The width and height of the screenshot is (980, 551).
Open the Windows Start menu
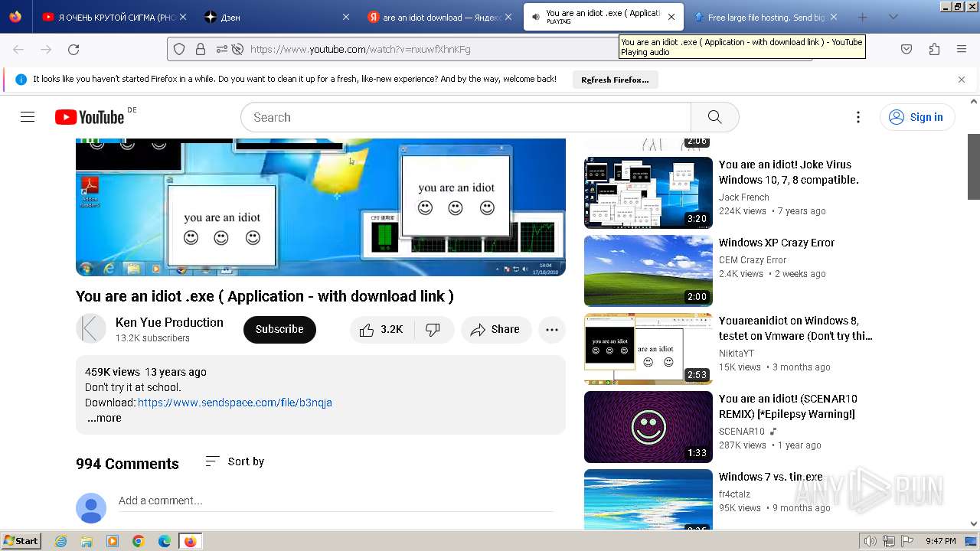tap(21, 541)
